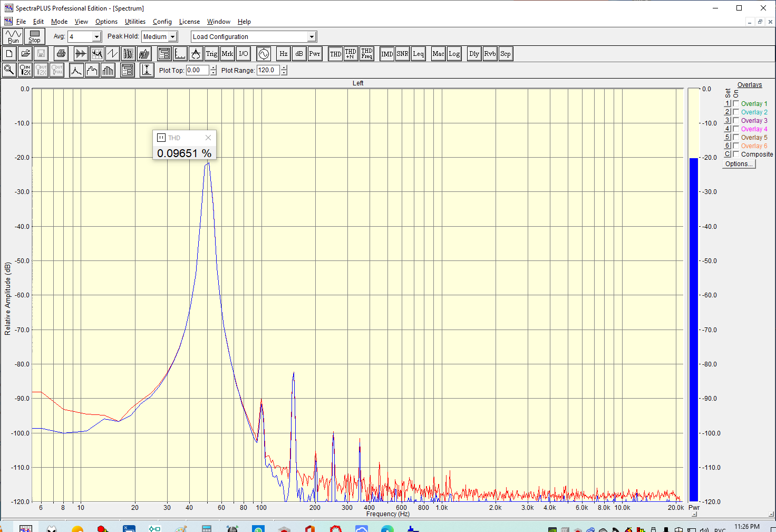Adjust Plot Range with spinner arrows
This screenshot has width=776, height=532.
tap(284, 70)
